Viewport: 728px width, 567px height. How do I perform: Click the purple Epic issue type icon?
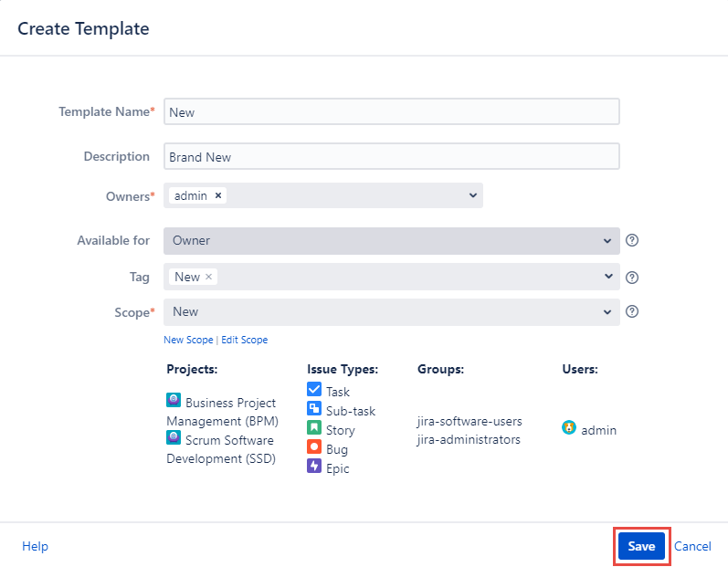pos(314,467)
